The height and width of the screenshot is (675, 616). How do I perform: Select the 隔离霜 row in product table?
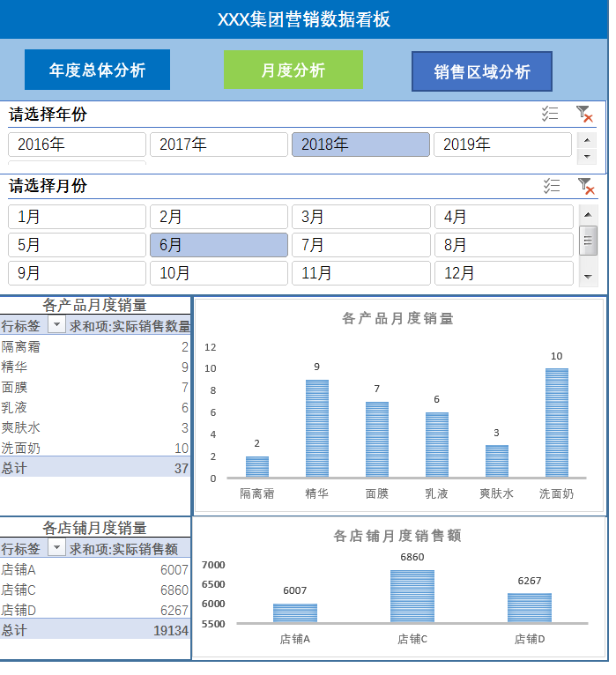click(95, 347)
